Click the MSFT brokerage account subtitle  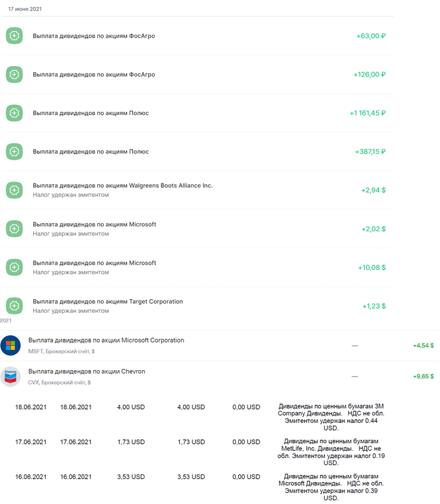click(62, 351)
